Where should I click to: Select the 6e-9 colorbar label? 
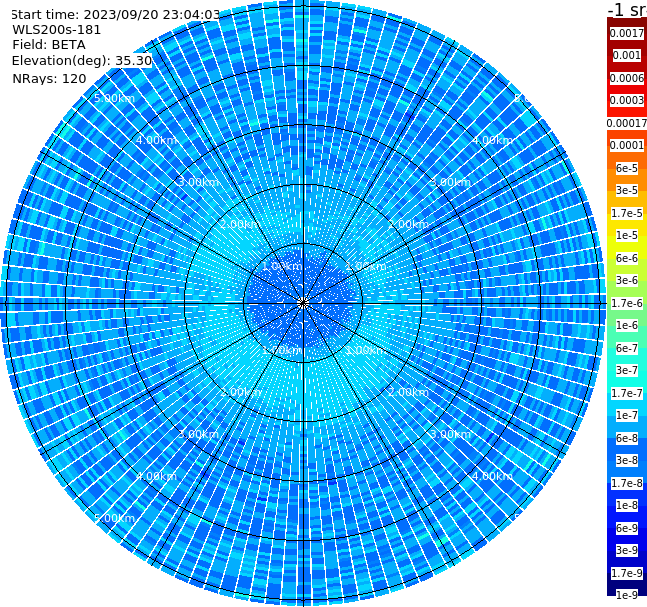coord(627,528)
